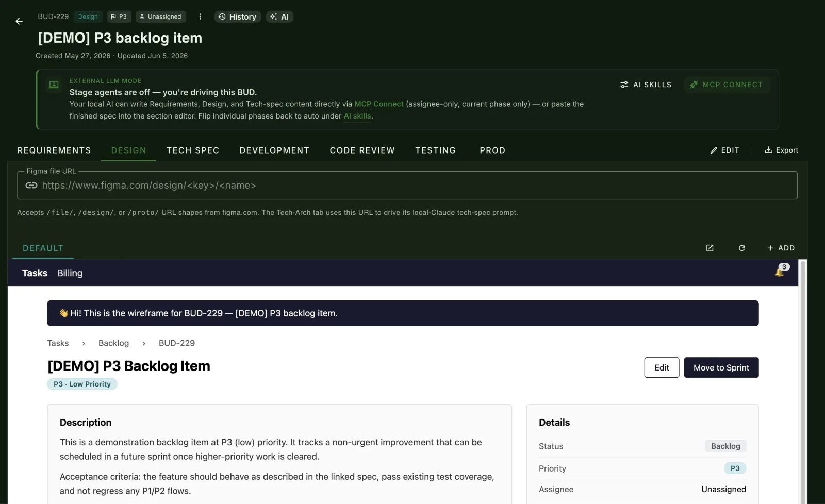Open the History panel
The height and width of the screenshot is (504, 825).
[238, 16]
